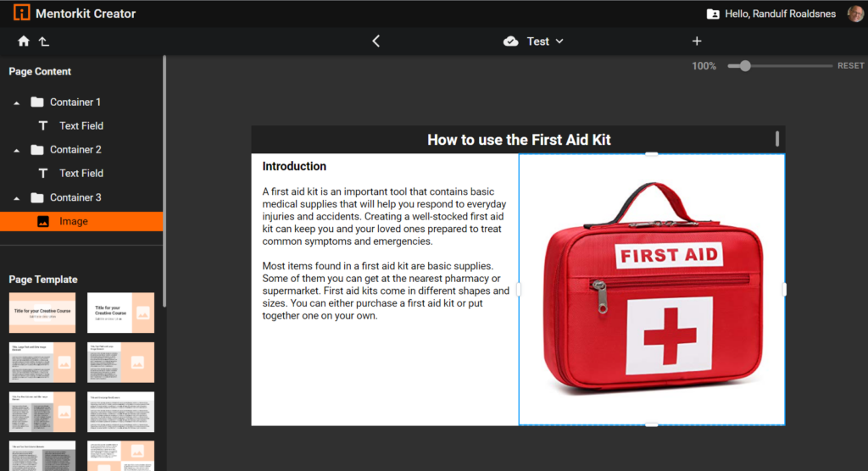Collapse Container 1 in the tree
Screen dimensions: 868x471
coord(17,103)
